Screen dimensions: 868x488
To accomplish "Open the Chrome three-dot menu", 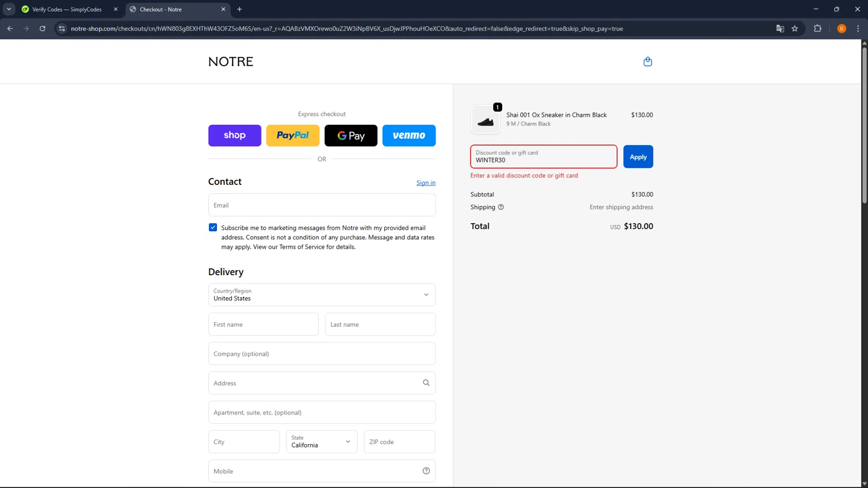I will [858, 28].
